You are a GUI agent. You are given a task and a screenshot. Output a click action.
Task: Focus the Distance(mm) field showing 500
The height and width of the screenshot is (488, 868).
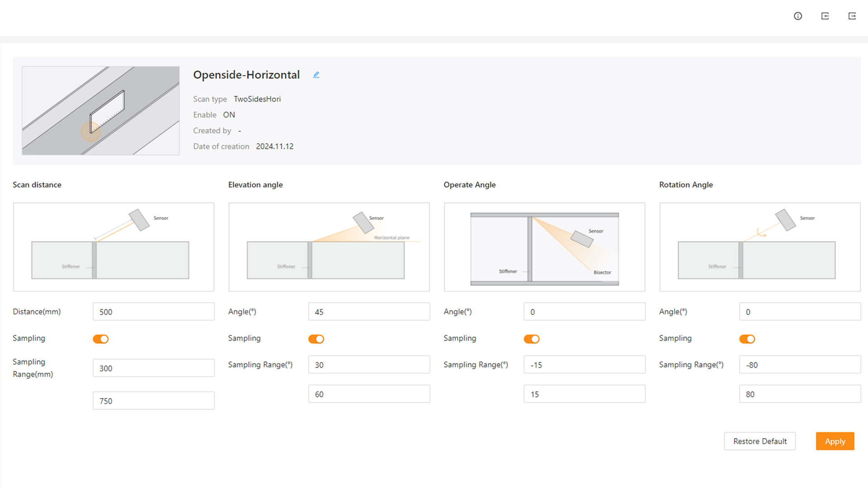tap(154, 312)
